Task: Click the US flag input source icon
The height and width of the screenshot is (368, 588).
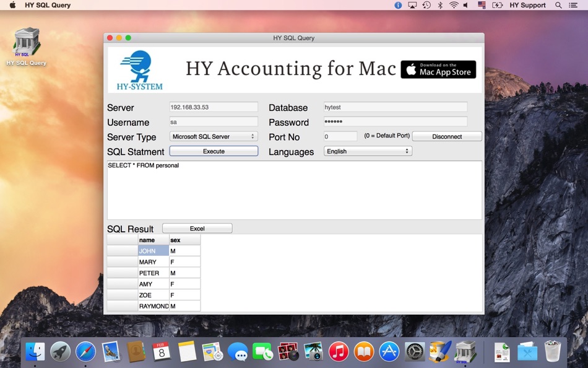Action: coord(482,5)
